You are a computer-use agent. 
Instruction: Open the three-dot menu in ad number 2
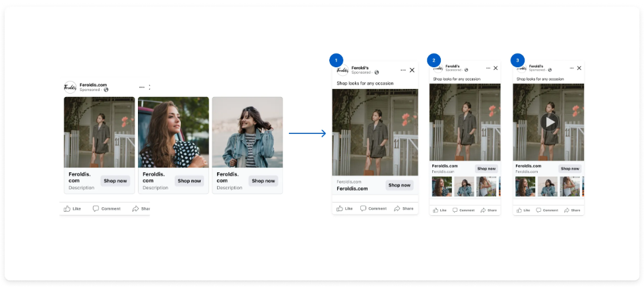[x=488, y=68]
